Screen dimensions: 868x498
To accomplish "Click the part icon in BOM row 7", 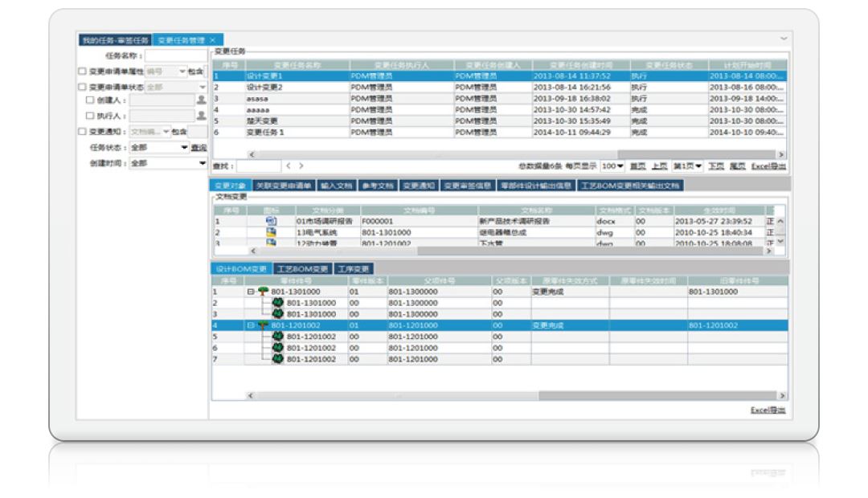I will pos(278,360).
